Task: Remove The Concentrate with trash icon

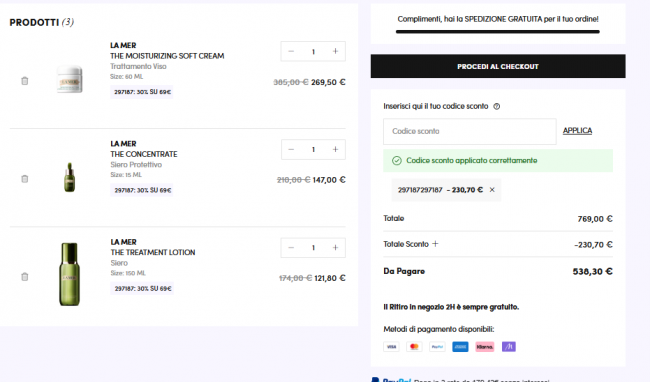Action: pos(25,179)
